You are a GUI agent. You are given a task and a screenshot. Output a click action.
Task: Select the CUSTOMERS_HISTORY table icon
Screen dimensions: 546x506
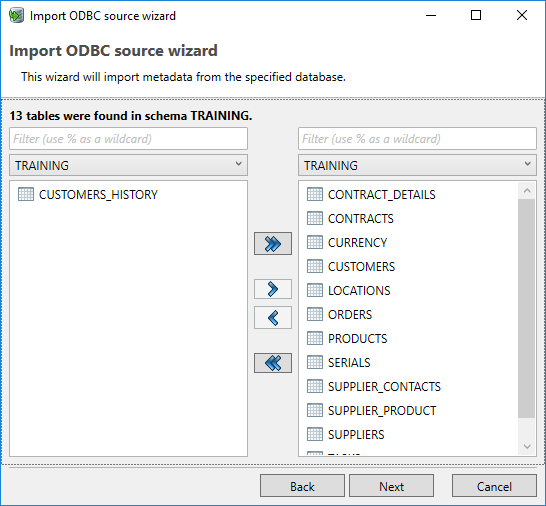tap(26, 194)
